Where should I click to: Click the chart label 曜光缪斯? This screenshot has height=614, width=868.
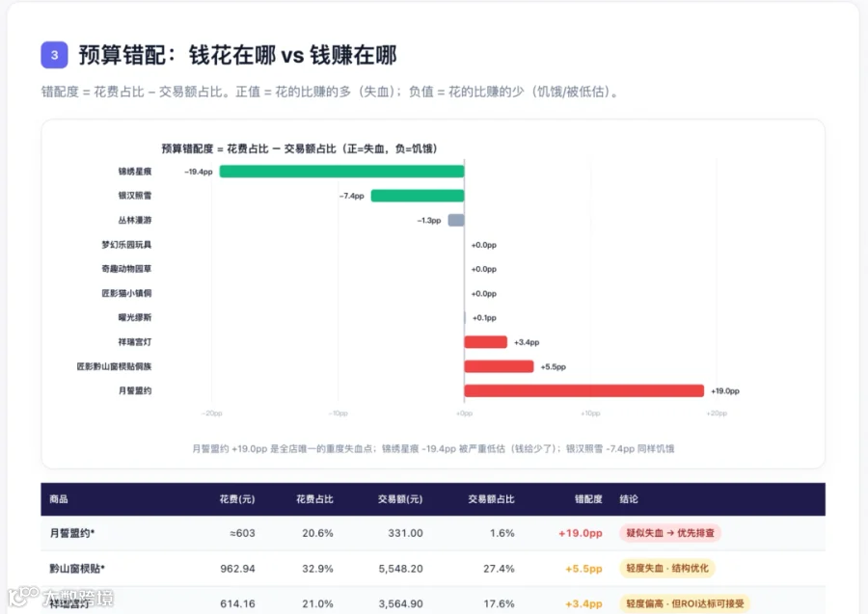tap(134, 317)
